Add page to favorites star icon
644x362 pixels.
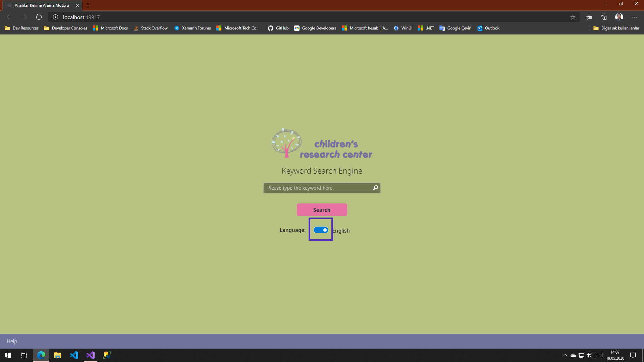coord(573,17)
